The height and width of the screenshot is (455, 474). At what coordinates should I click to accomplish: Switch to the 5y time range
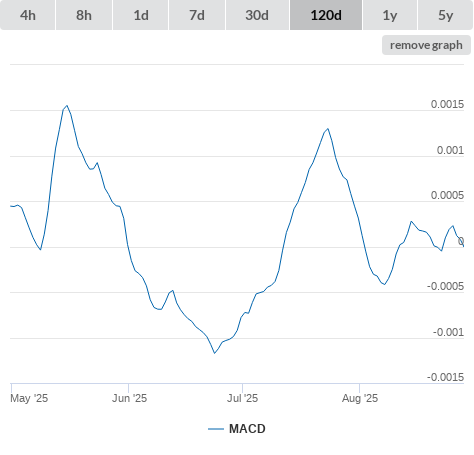445,15
